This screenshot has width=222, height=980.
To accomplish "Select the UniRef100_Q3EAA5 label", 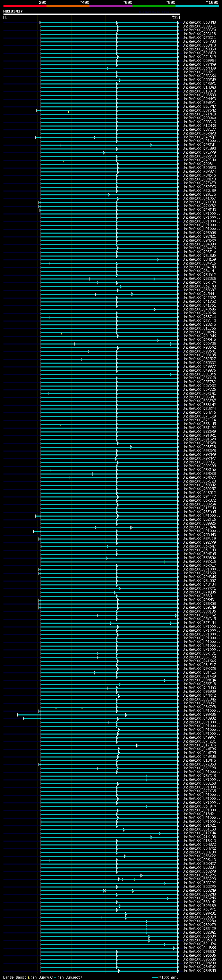I will (x=199, y=512).
